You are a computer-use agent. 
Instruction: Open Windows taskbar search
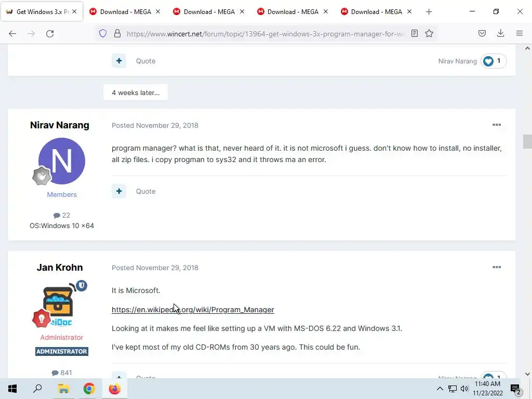coord(37,389)
